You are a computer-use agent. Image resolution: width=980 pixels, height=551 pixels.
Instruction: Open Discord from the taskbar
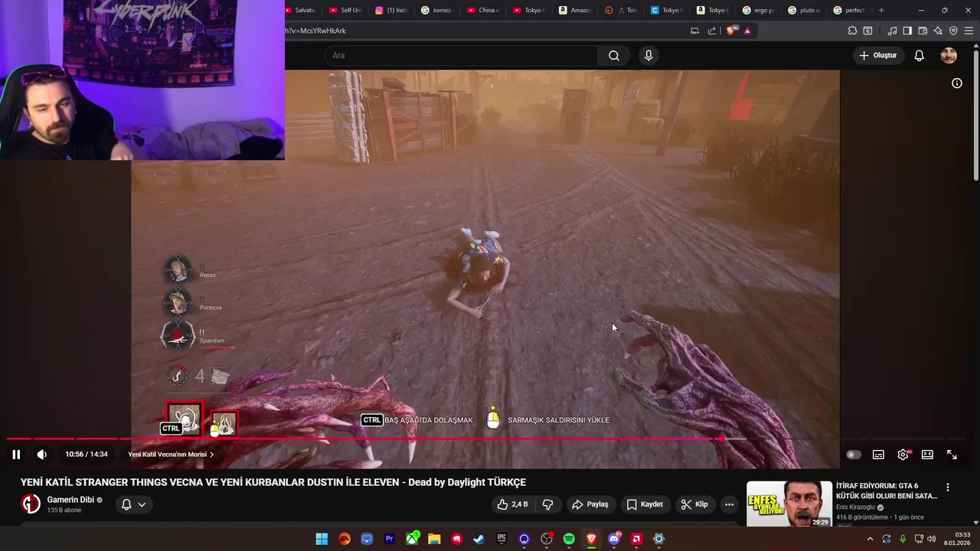coord(614,539)
